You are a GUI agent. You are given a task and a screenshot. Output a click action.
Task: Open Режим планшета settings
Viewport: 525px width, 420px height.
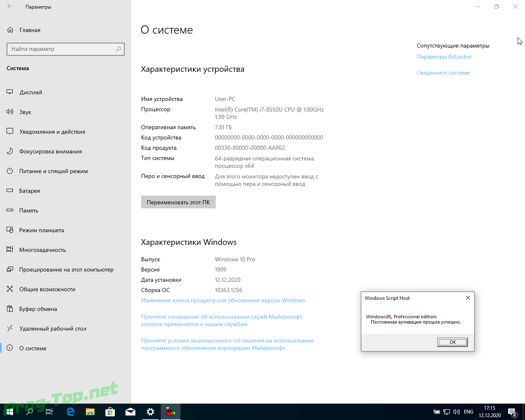(66, 230)
